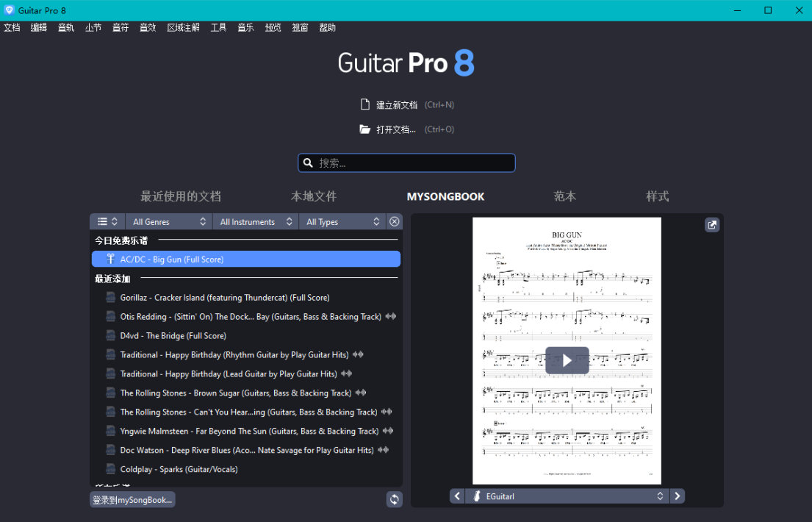Click the refresh mySongBook list icon
Image resolution: width=812 pixels, height=522 pixels.
(394, 499)
